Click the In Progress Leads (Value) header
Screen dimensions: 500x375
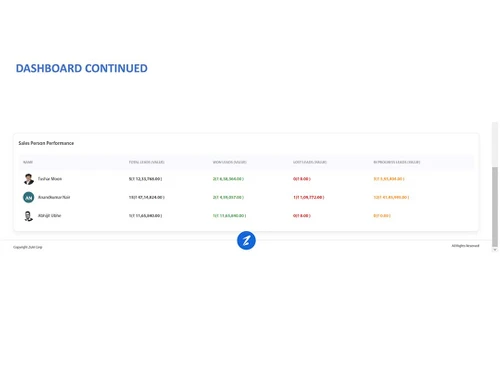pyautogui.click(x=397, y=162)
